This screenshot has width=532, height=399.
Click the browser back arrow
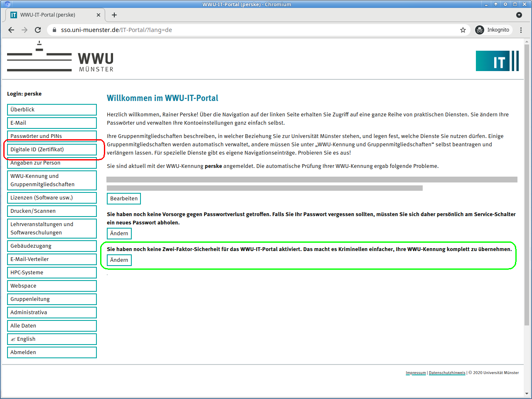[x=11, y=30]
